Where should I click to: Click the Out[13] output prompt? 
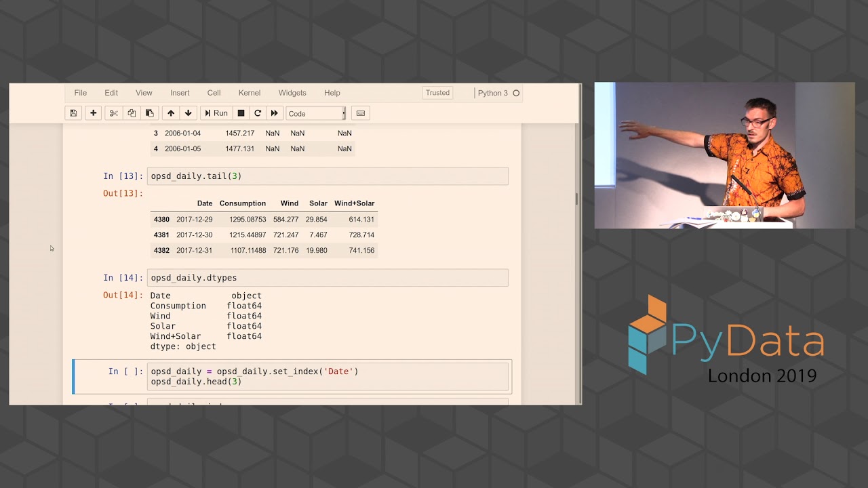pos(123,194)
